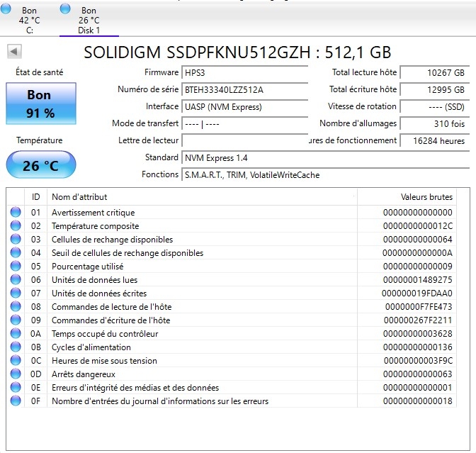
Task: Select the Temps occupé du contrôleur name
Action: pos(105,334)
